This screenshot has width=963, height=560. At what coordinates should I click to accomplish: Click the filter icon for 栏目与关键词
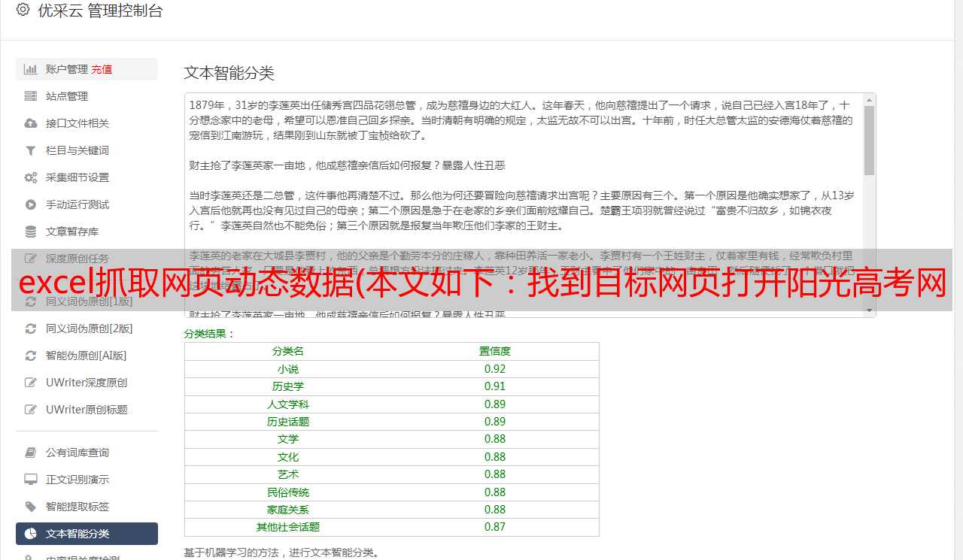[31, 150]
